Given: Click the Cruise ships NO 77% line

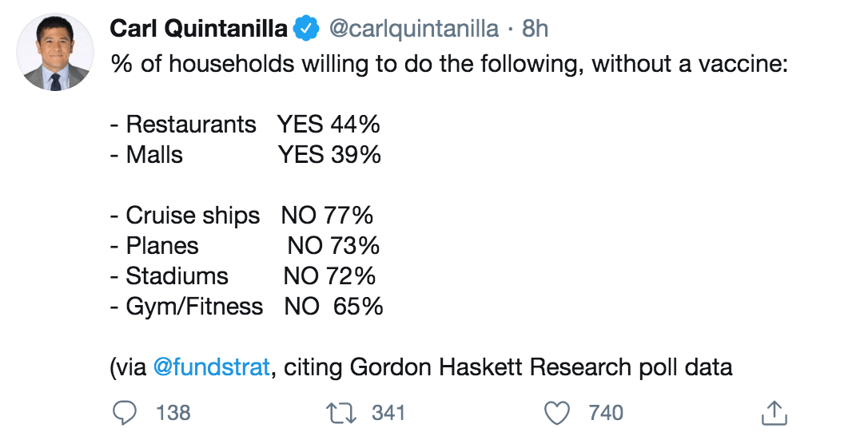Looking at the screenshot, I should 242,216.
